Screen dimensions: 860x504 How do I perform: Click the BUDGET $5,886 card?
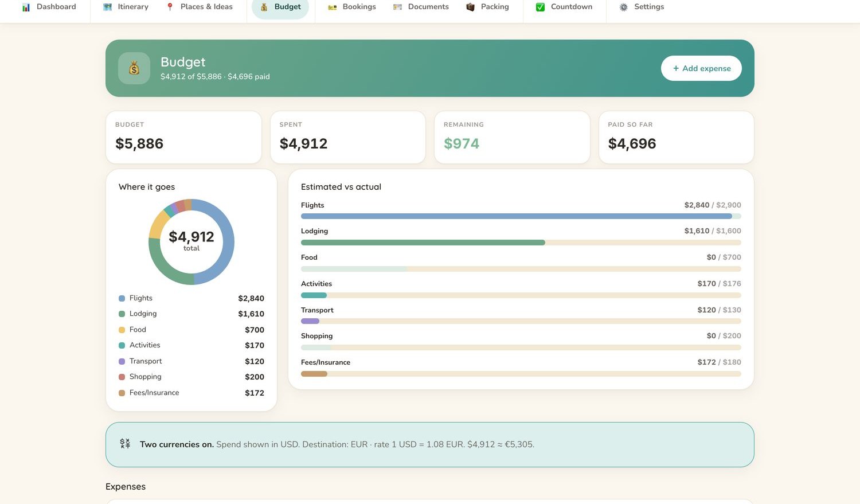pyautogui.click(x=183, y=137)
